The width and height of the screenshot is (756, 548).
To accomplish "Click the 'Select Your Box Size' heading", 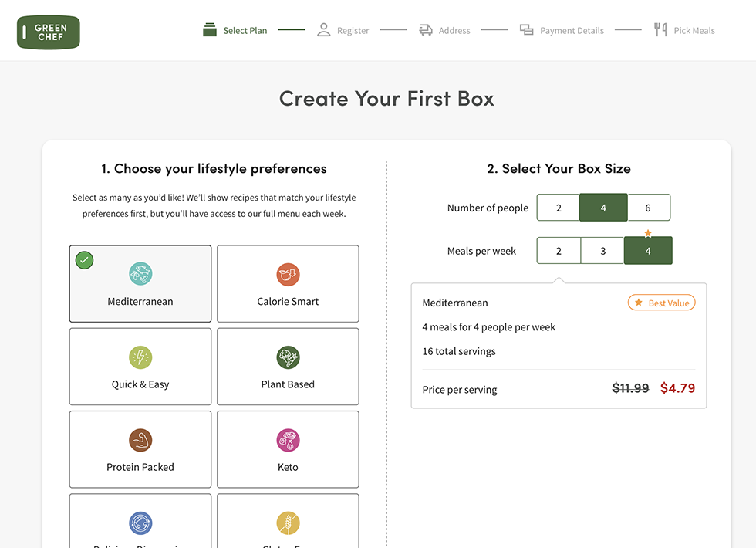I will (x=559, y=168).
